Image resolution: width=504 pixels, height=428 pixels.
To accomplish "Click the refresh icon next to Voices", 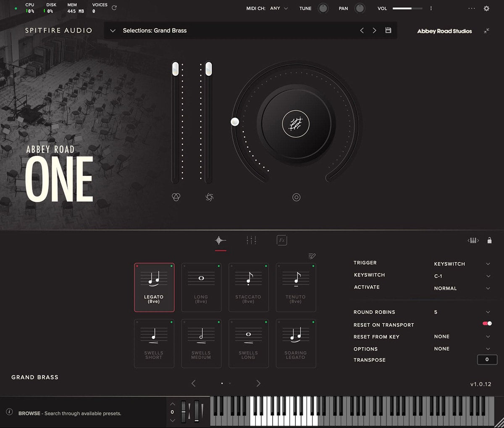I will click(x=114, y=8).
